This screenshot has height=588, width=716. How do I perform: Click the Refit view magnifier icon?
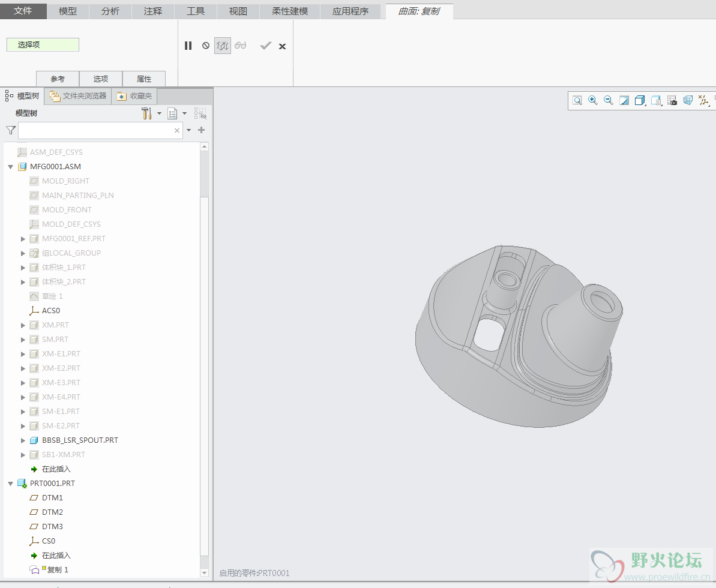(577, 100)
